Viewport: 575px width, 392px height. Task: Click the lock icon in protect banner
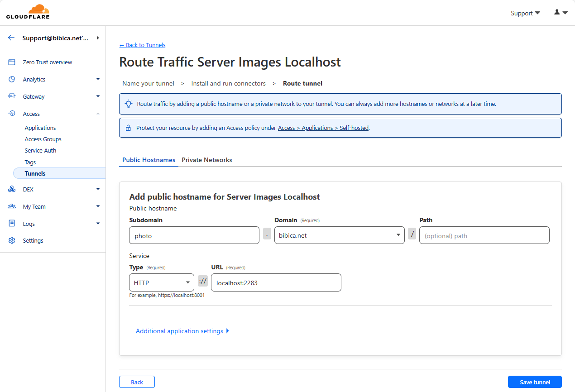pyautogui.click(x=128, y=128)
